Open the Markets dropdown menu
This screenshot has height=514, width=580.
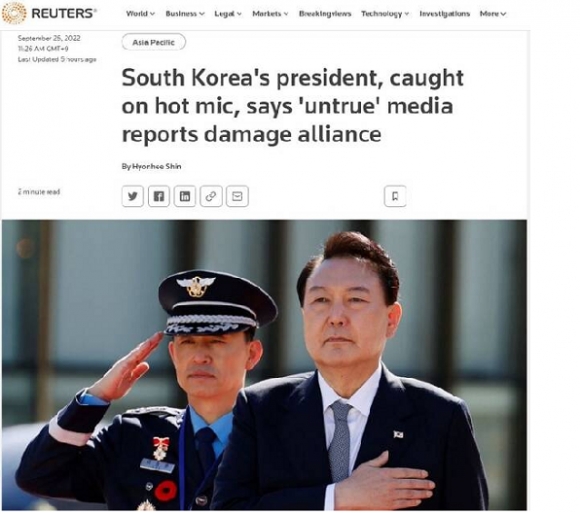[270, 14]
